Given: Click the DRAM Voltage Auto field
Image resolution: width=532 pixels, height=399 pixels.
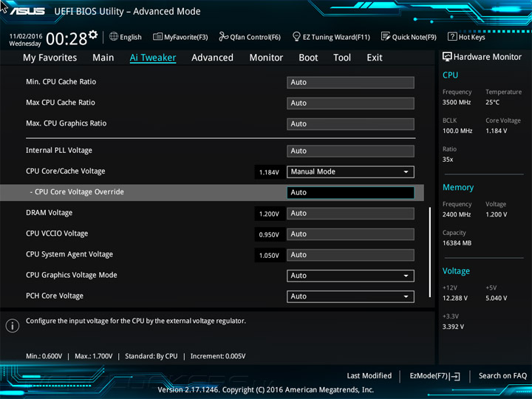Looking at the screenshot, I should [x=350, y=214].
